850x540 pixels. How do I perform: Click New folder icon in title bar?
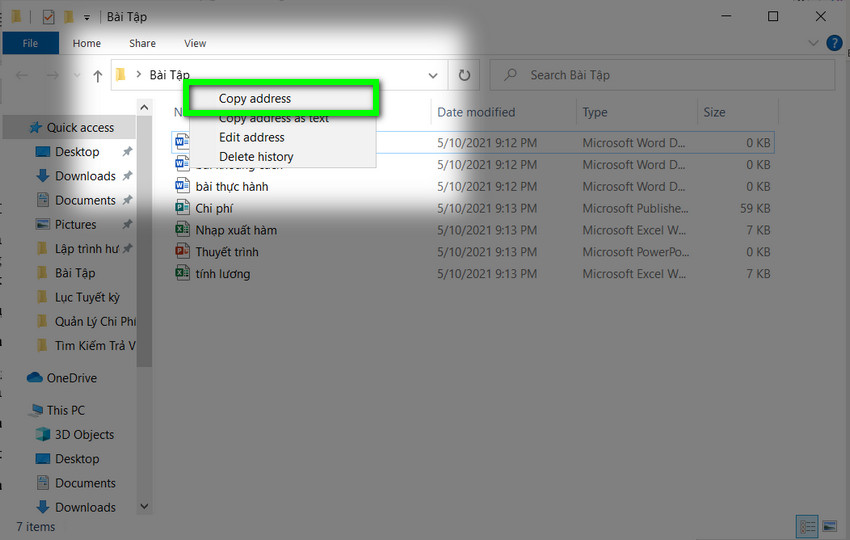pos(69,17)
